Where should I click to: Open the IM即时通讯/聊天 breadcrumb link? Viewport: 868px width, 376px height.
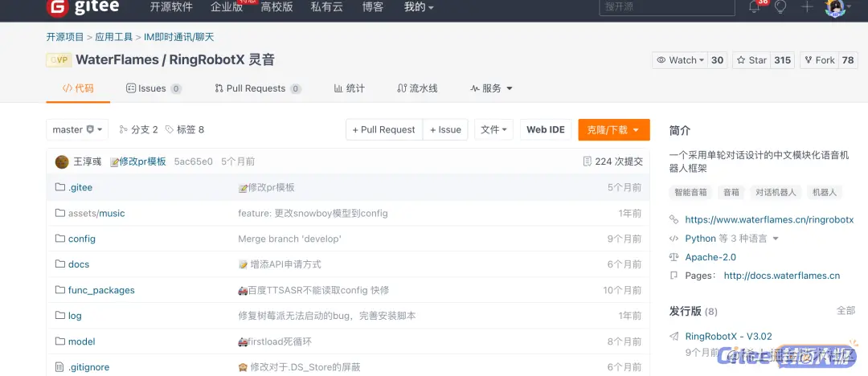tap(178, 37)
